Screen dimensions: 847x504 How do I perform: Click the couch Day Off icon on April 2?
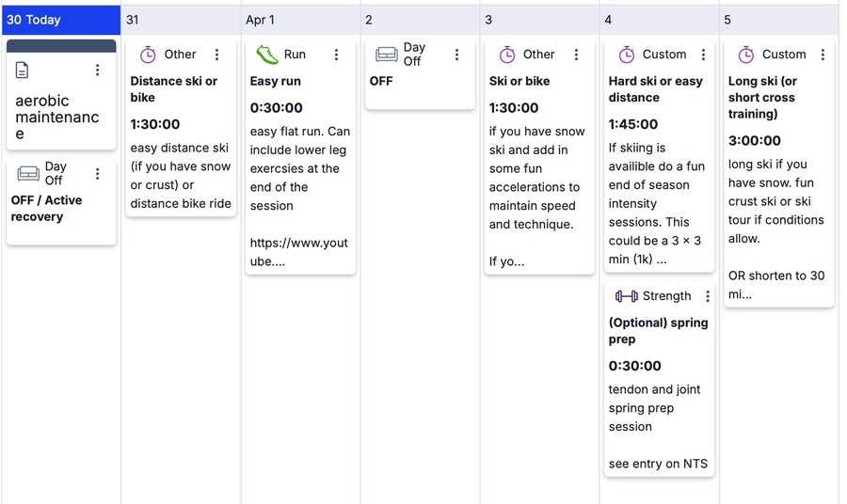pos(386,55)
